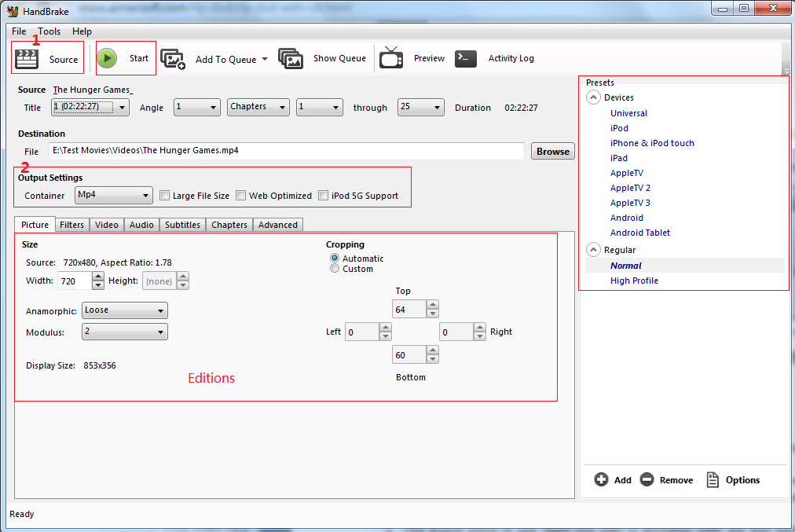Click the Add To Queue icon

[173, 59]
